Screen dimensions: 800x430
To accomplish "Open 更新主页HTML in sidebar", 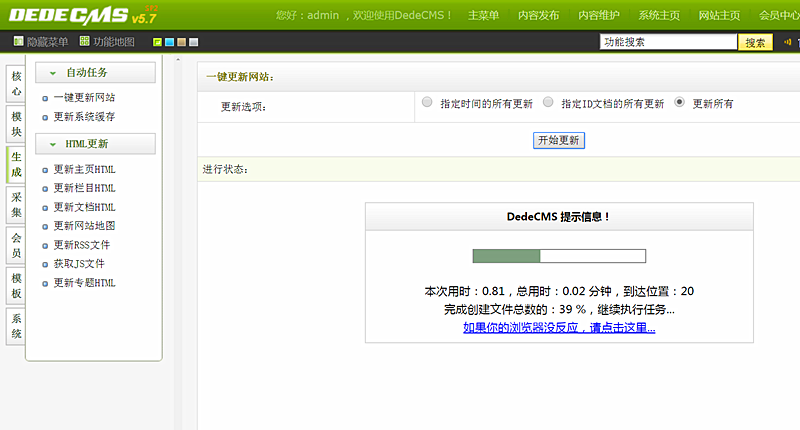I will [84, 169].
